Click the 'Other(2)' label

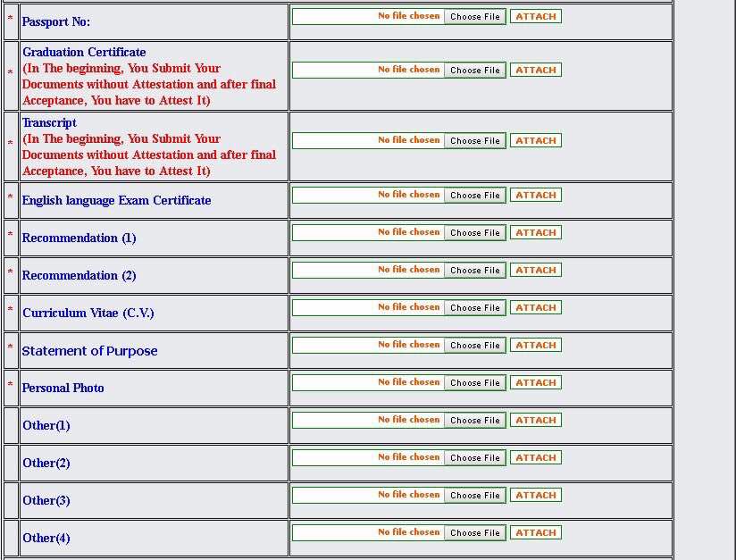click(x=46, y=464)
